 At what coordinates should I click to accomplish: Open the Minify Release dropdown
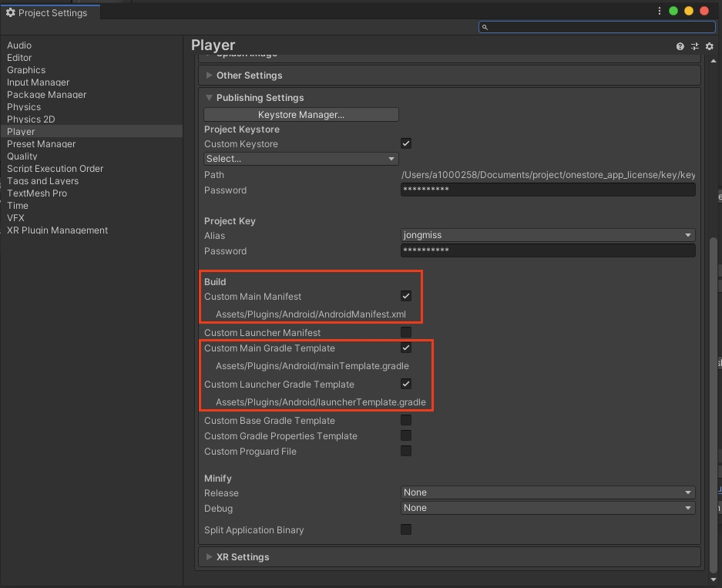click(548, 492)
